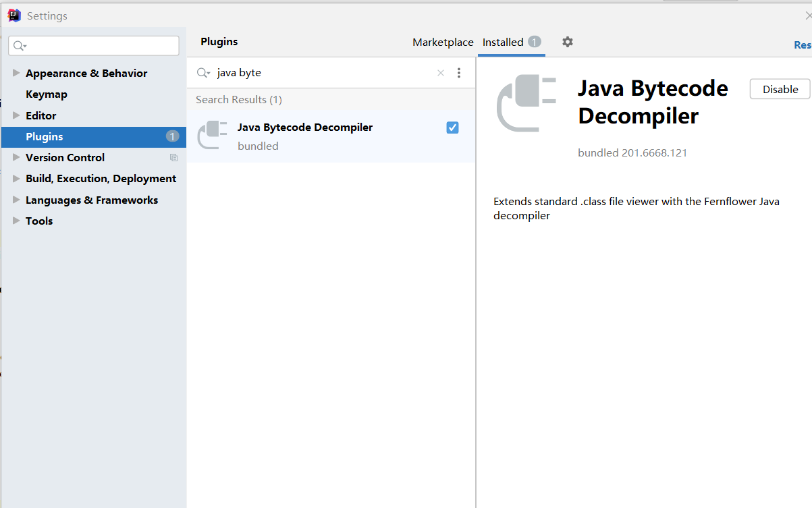Open plugin search options menu
Viewport: 812px width, 508px height.
[459, 73]
